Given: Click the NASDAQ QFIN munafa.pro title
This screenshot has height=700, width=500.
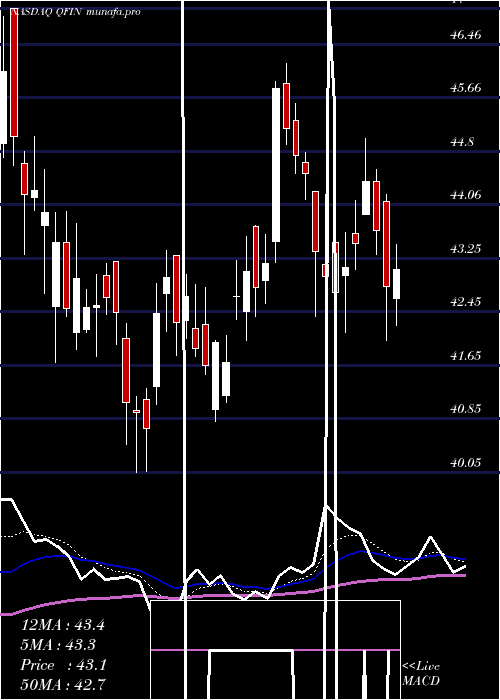Looking at the screenshot, I should (x=75, y=12).
